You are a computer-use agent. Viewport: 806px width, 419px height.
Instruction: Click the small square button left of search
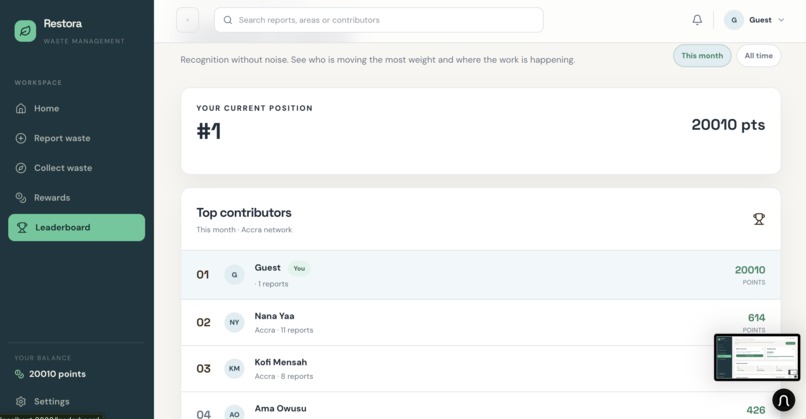click(x=188, y=20)
